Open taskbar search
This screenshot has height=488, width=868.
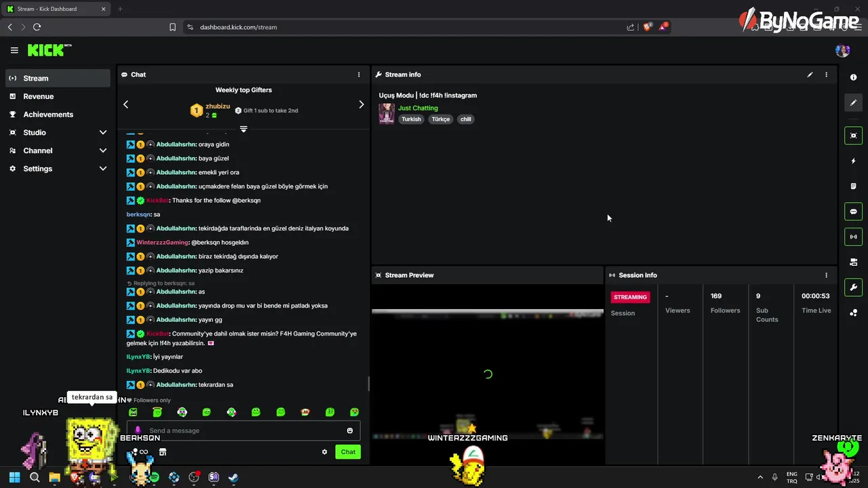coord(35,477)
